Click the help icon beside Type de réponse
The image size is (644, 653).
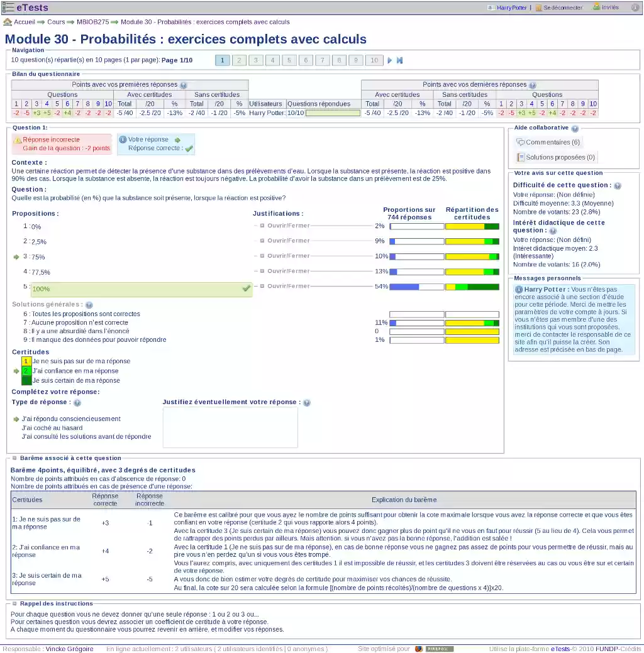pos(77,402)
